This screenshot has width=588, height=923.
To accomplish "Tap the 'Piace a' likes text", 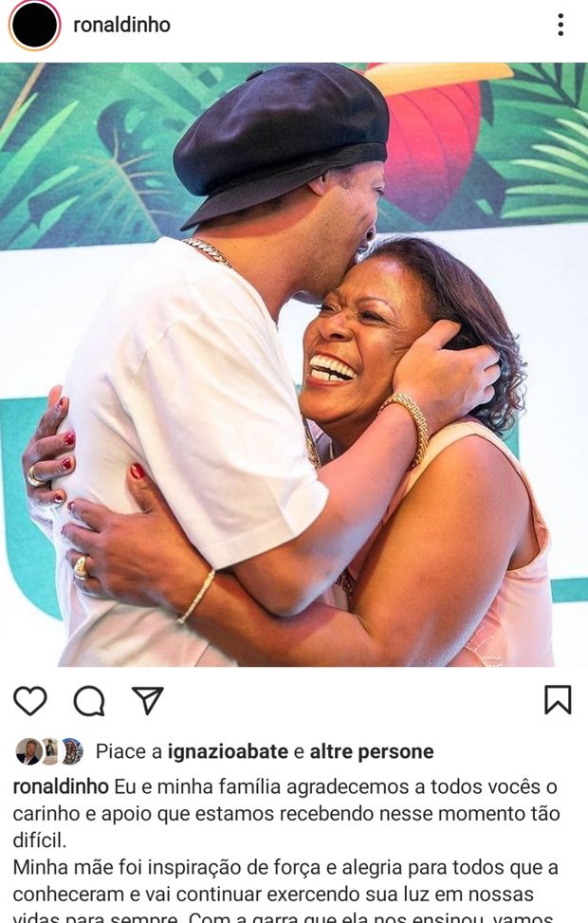I will pyautogui.click(x=129, y=751).
